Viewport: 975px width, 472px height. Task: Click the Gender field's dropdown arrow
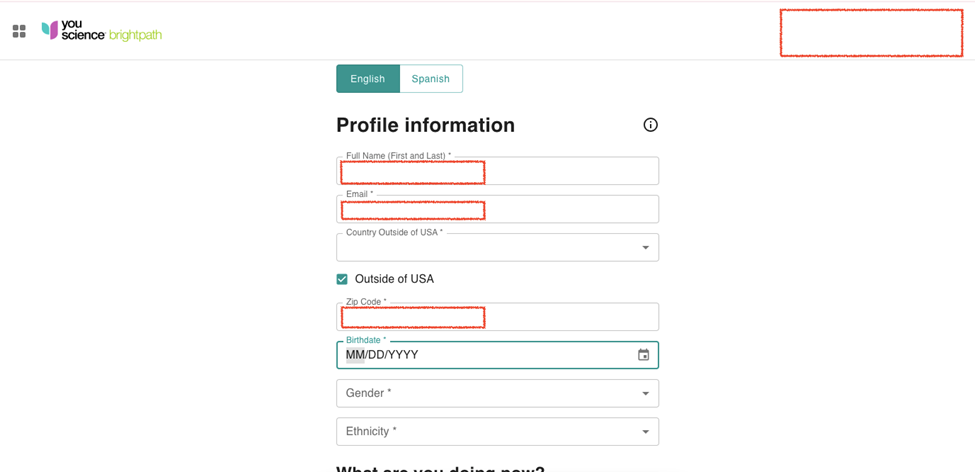click(645, 394)
